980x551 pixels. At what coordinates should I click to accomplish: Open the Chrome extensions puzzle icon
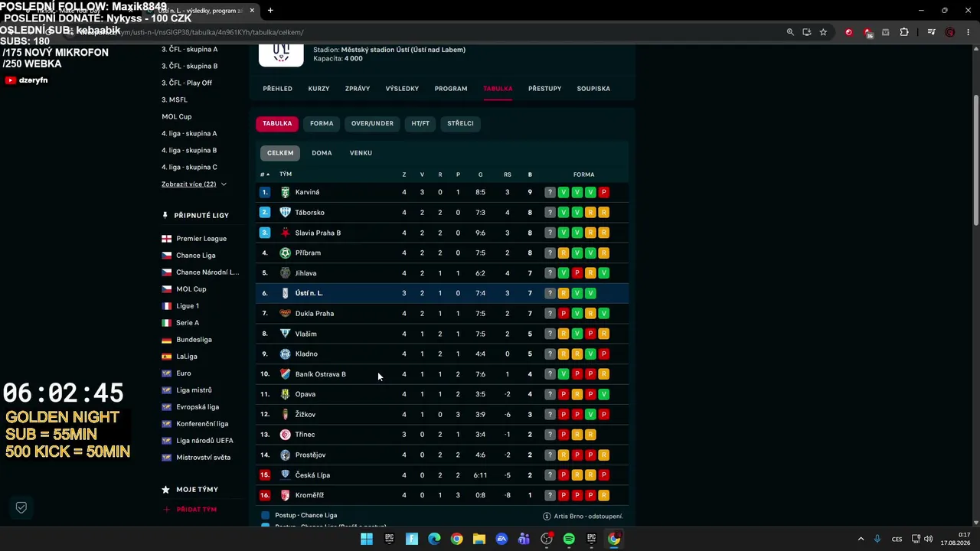(x=904, y=32)
